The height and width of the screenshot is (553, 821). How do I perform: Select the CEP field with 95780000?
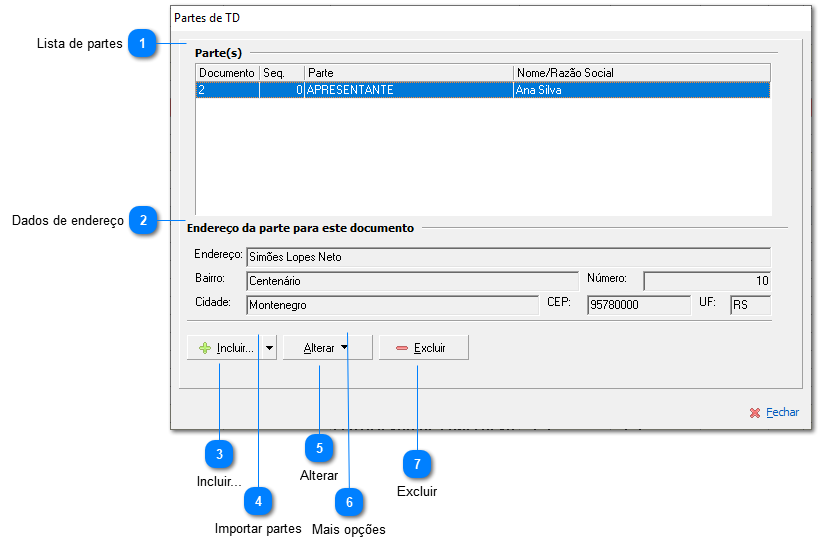[x=638, y=305]
